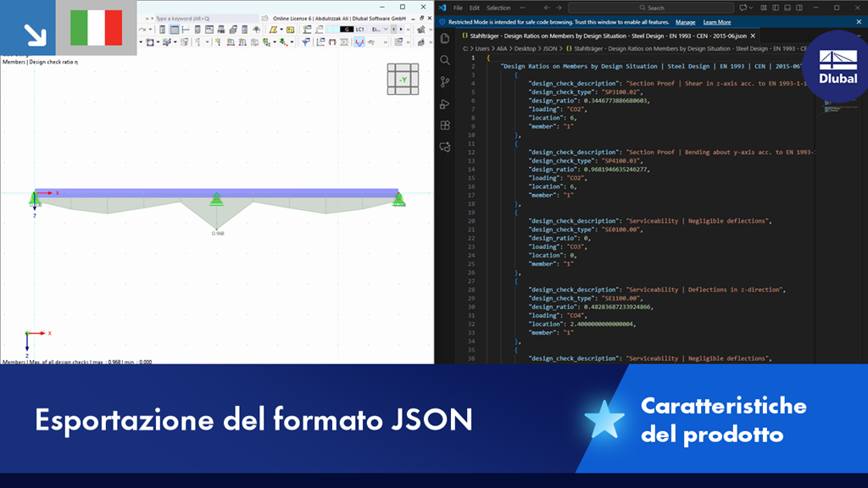Screen dimensions: 868x488
Task: Click the JSON folder breadcrumb in VS Code
Action: point(549,48)
